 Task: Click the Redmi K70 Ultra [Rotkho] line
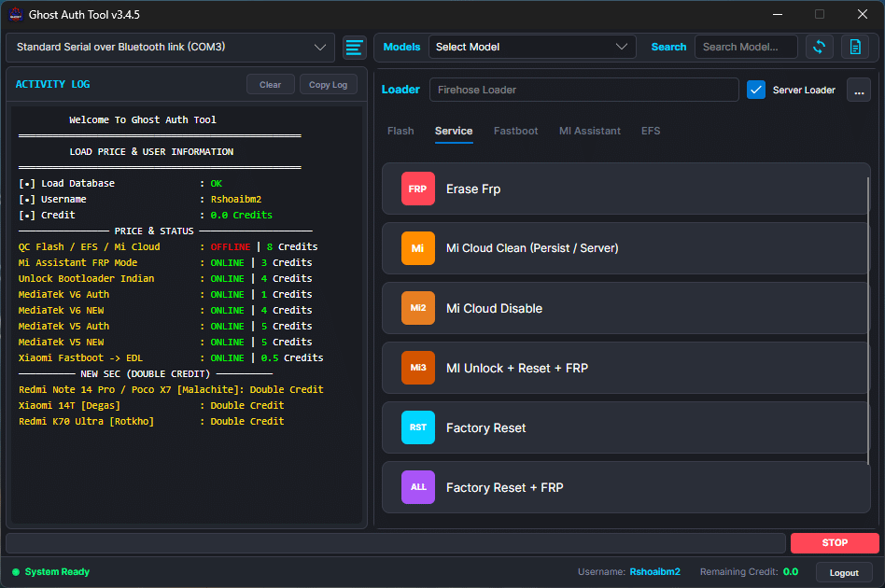(151, 422)
